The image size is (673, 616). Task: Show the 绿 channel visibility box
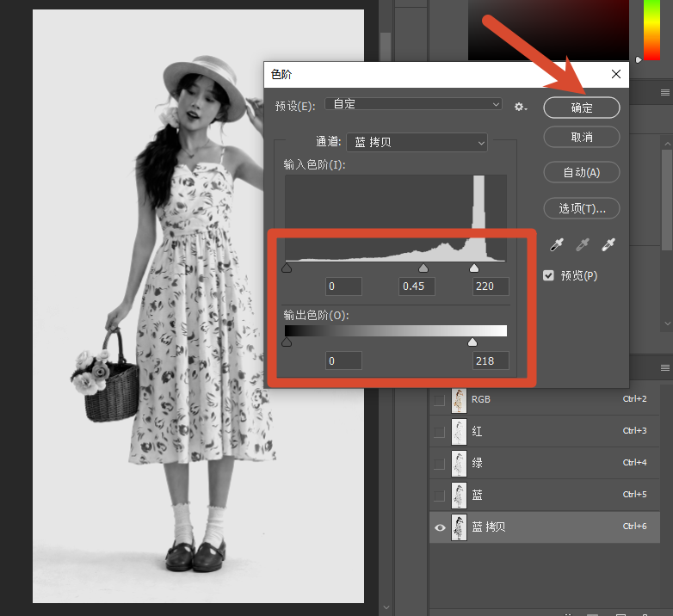coord(440,464)
